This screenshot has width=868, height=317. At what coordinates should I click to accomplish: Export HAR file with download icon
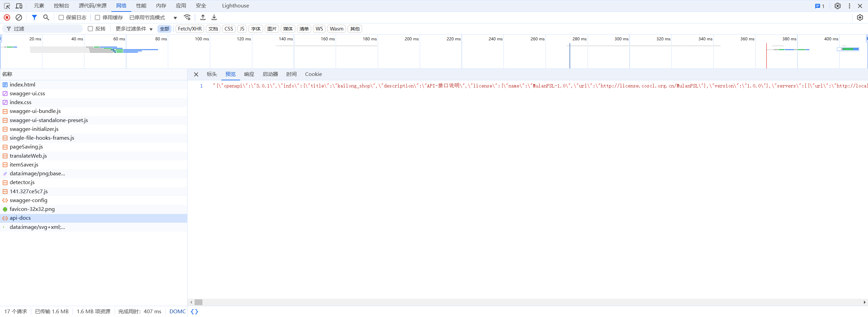click(214, 18)
